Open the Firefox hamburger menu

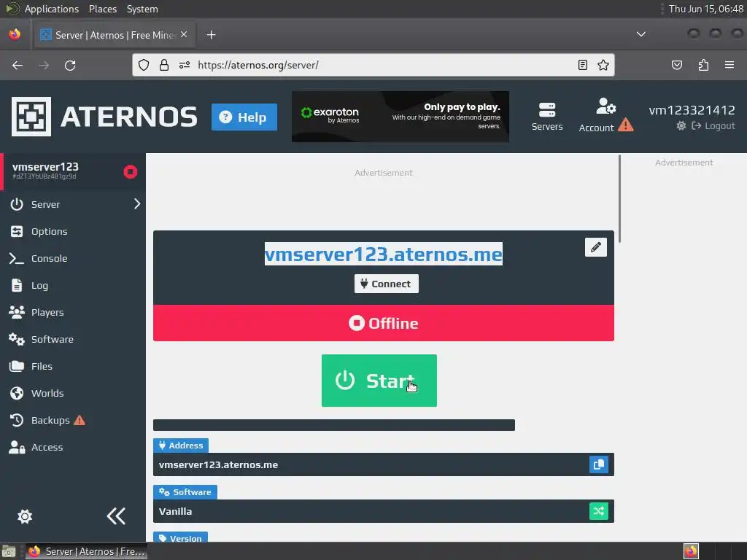pos(729,65)
